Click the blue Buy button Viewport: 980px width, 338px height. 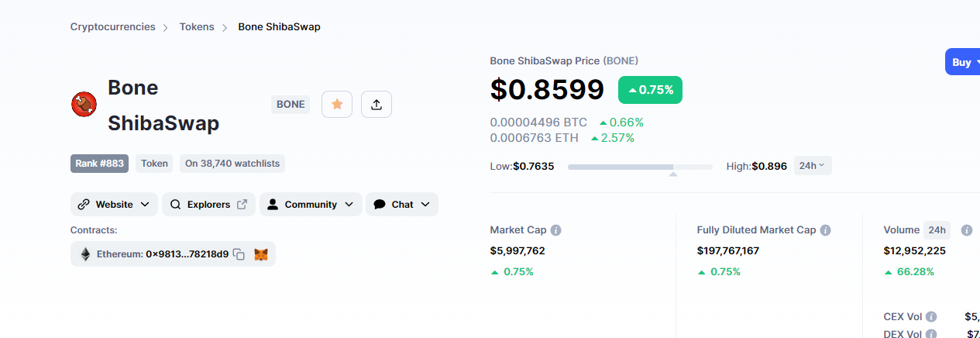tap(962, 62)
